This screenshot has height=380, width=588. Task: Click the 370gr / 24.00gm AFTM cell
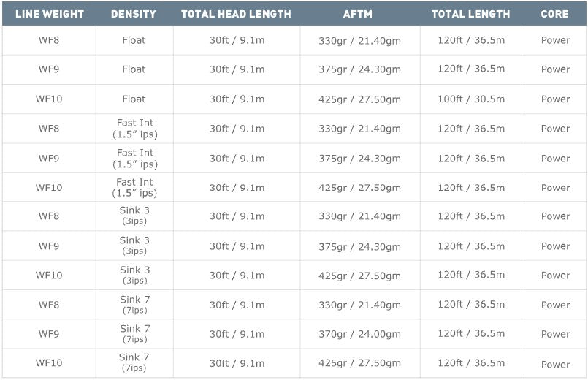[359, 334]
